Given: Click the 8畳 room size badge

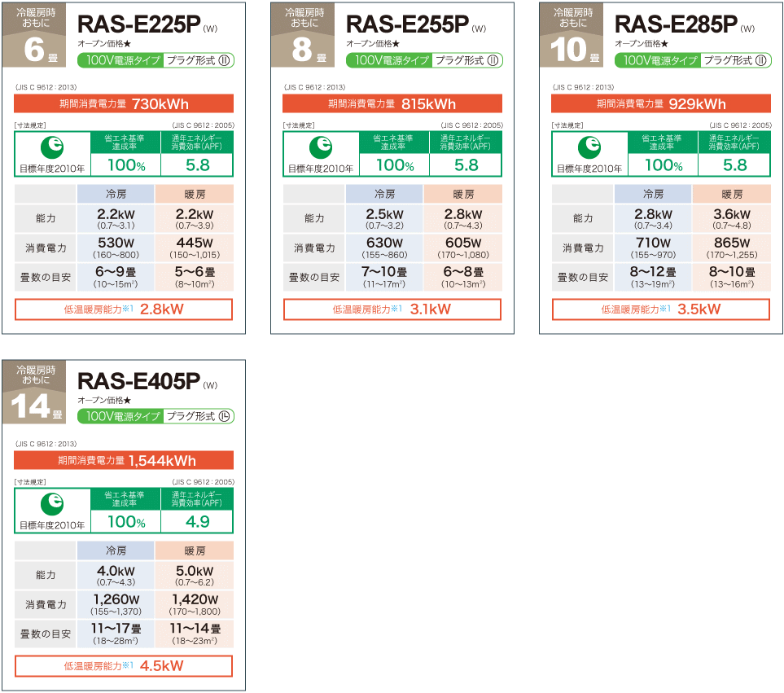Looking at the screenshot, I should pyautogui.click(x=303, y=35).
